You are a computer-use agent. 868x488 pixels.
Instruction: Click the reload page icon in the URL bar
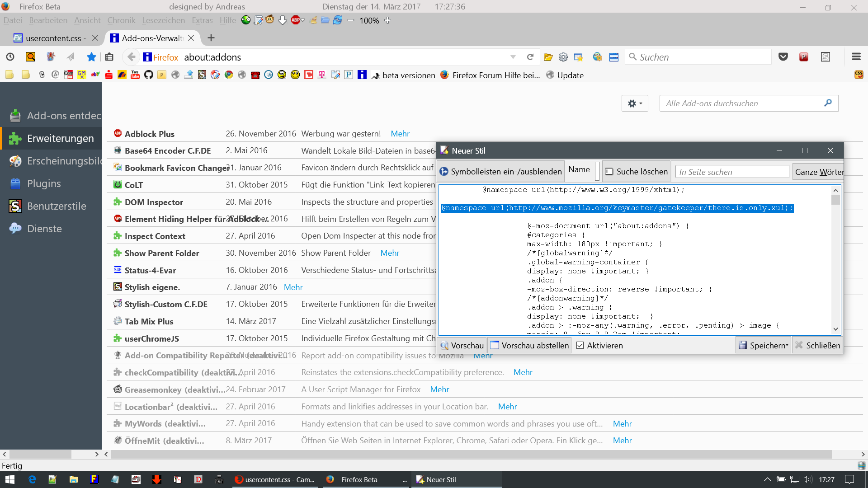coord(530,57)
